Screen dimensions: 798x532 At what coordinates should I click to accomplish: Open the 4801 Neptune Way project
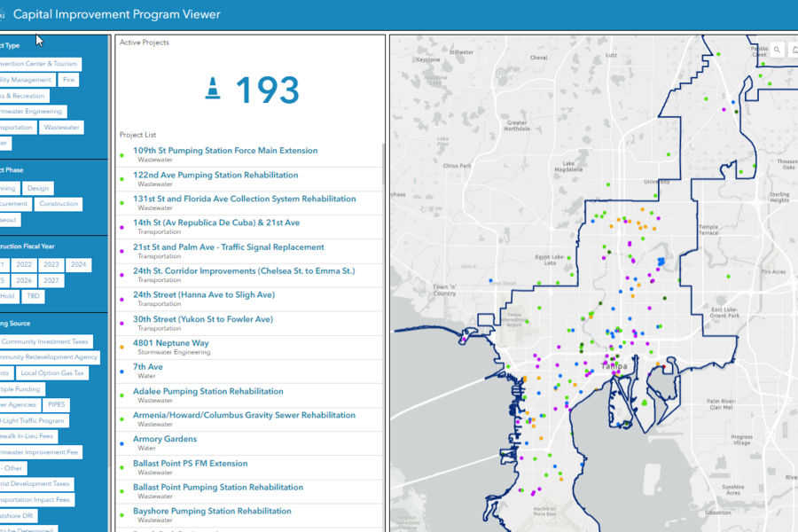point(171,343)
